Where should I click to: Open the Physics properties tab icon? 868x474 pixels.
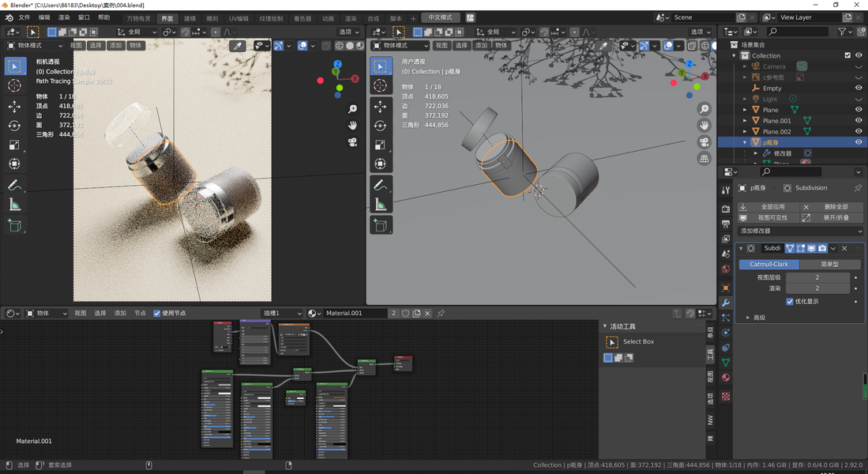point(726,333)
